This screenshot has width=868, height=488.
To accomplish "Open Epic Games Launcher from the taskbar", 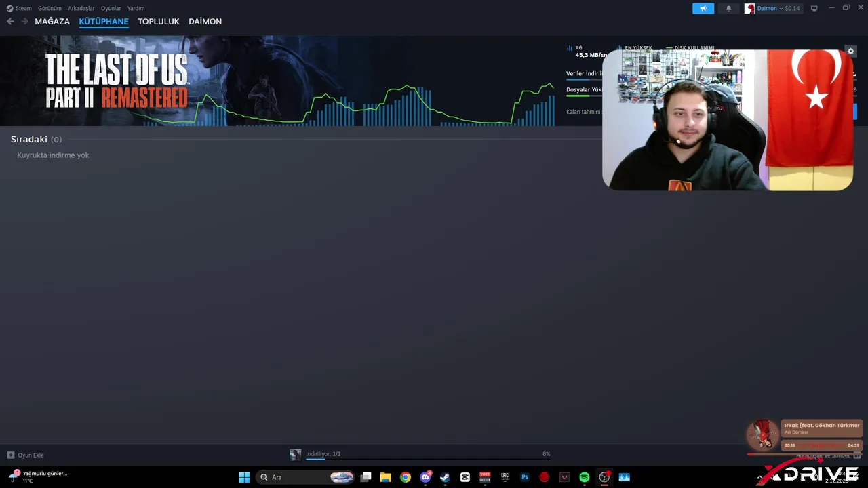I will pos(505,477).
